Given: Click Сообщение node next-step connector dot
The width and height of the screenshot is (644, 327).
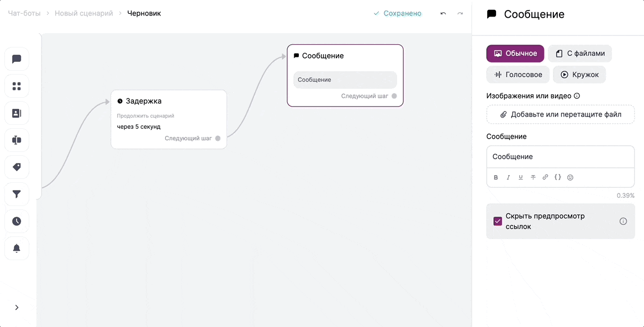Looking at the screenshot, I should point(394,96).
